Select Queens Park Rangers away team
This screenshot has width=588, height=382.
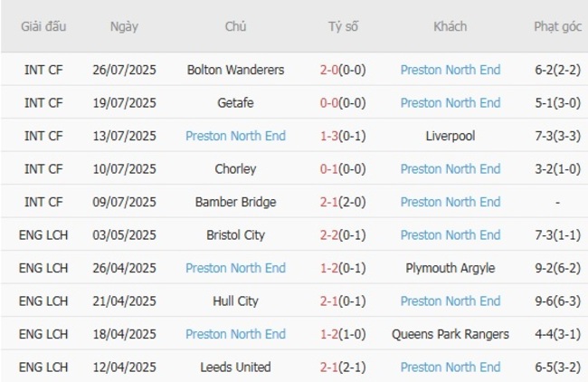[x=450, y=334]
